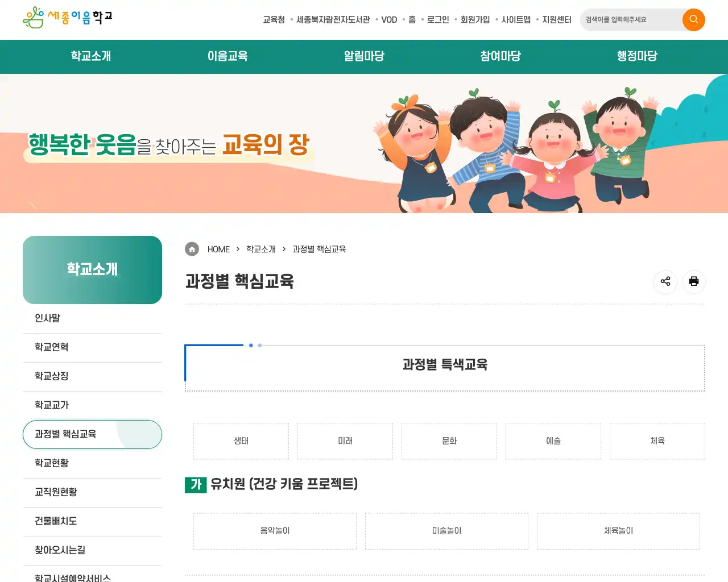728x582 pixels.
Task: Select 과정별 핵심교육 in the sidebar
Action: click(x=92, y=434)
